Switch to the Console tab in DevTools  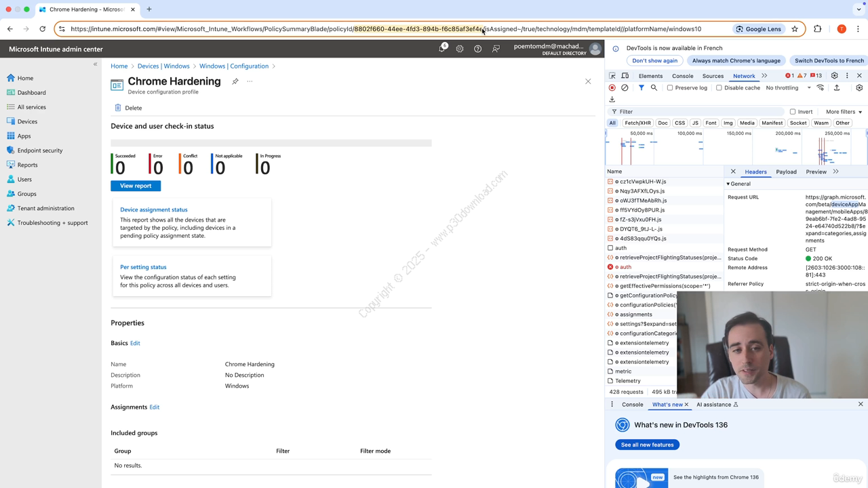[x=682, y=76]
